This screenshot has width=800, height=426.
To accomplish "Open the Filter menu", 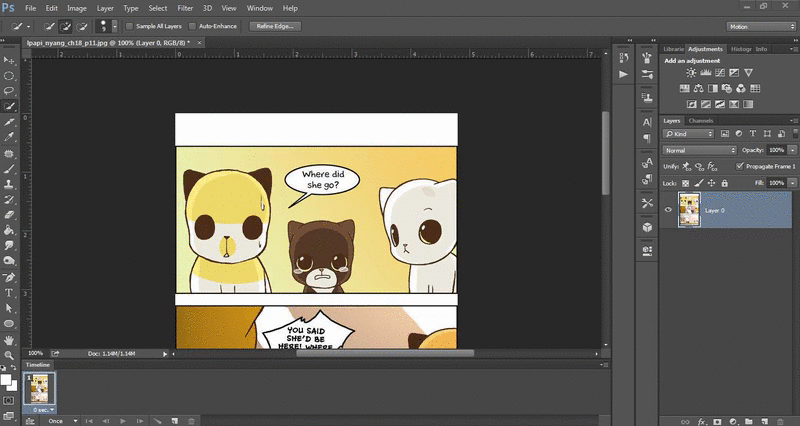I will point(185,8).
